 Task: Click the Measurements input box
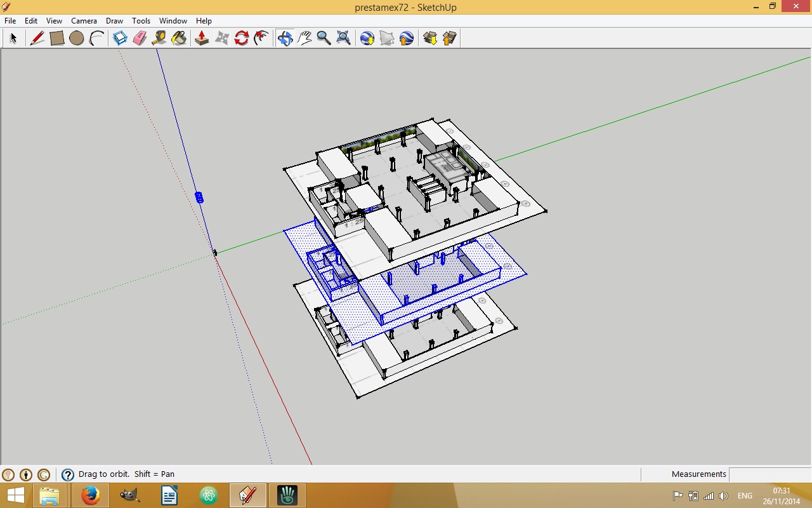769,474
